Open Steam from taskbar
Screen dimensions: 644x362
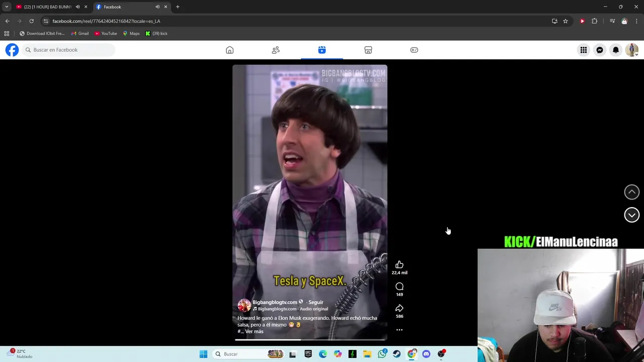pos(397,354)
